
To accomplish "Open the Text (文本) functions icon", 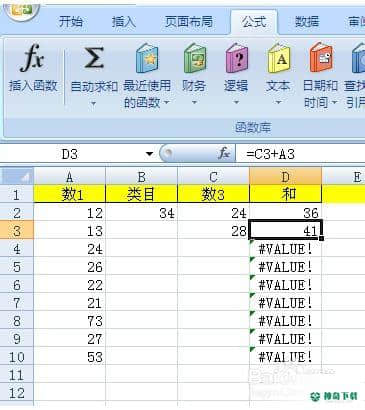I will click(x=278, y=59).
